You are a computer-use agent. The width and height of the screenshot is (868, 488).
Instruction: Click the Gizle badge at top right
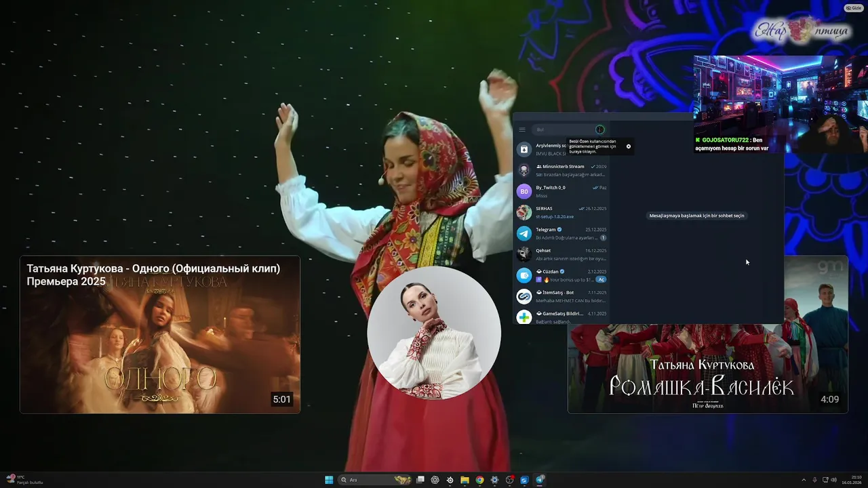(x=853, y=8)
